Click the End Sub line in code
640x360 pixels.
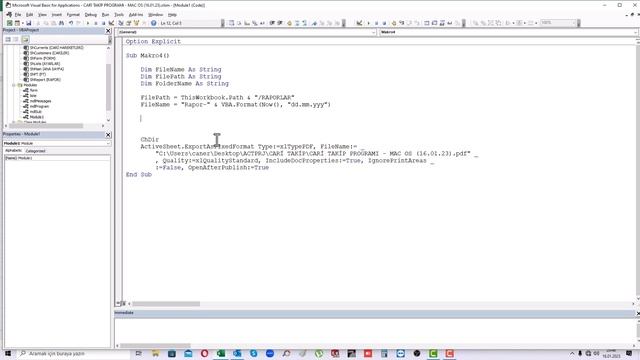(x=139, y=174)
